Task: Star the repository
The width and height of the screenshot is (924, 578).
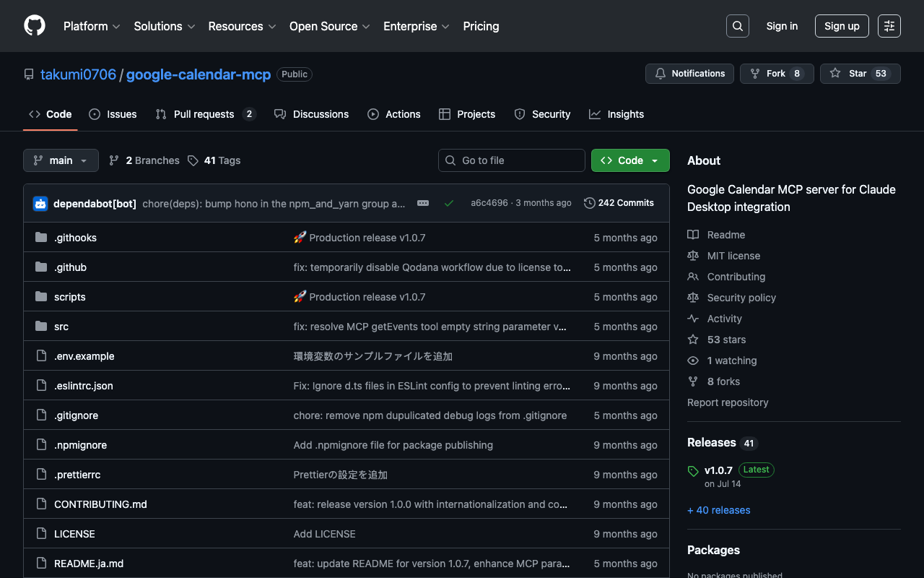Action: [859, 74]
